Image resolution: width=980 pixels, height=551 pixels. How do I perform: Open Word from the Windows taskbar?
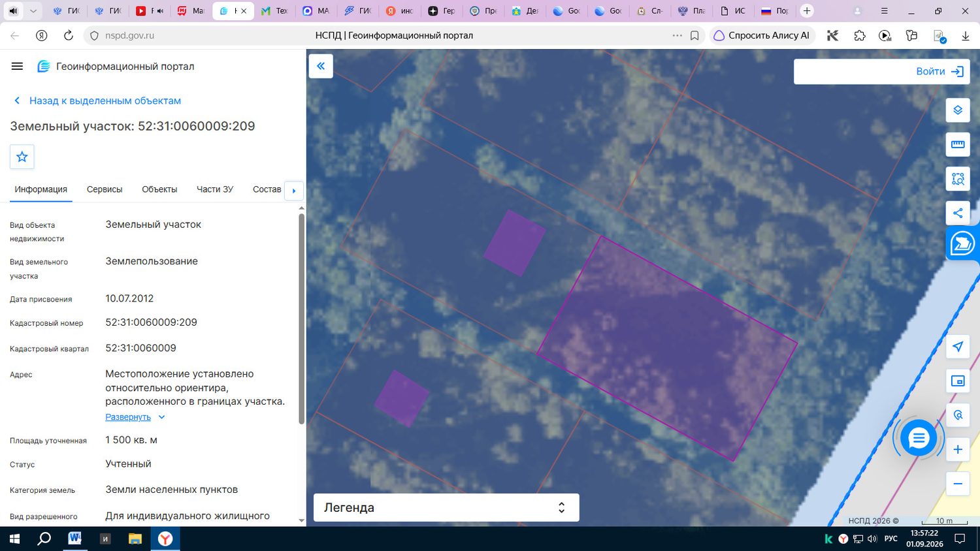[x=74, y=539]
